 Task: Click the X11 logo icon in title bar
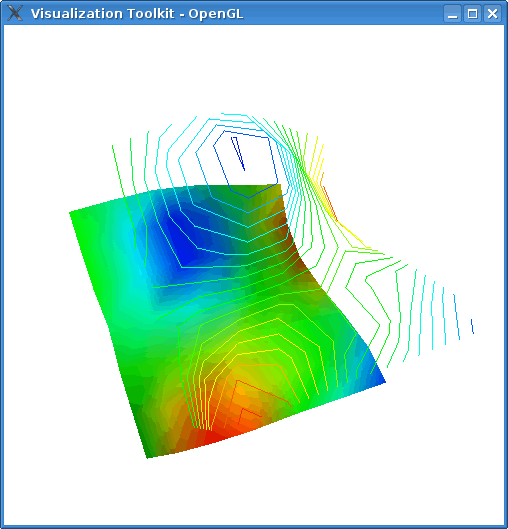click(x=15, y=13)
